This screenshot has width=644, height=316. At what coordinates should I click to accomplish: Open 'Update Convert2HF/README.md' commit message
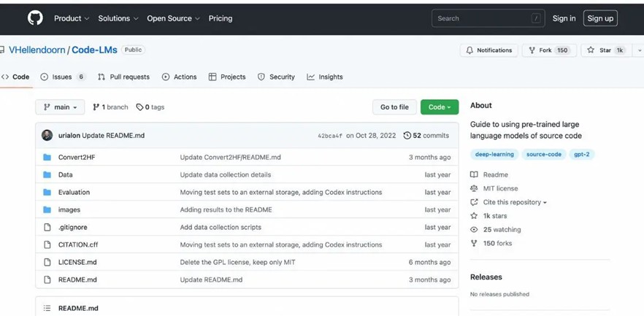tap(231, 157)
